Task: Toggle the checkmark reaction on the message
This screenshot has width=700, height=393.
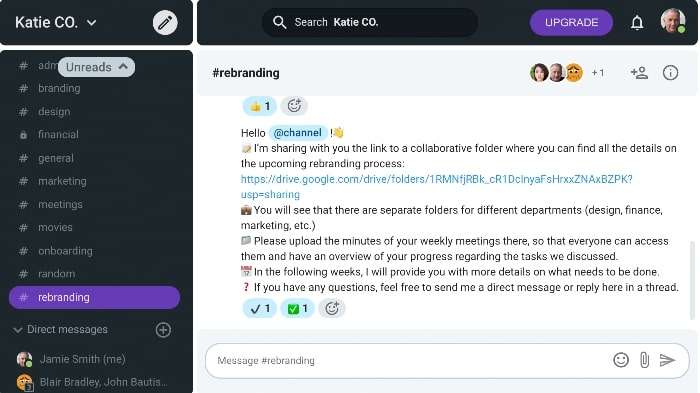Action: (259, 308)
